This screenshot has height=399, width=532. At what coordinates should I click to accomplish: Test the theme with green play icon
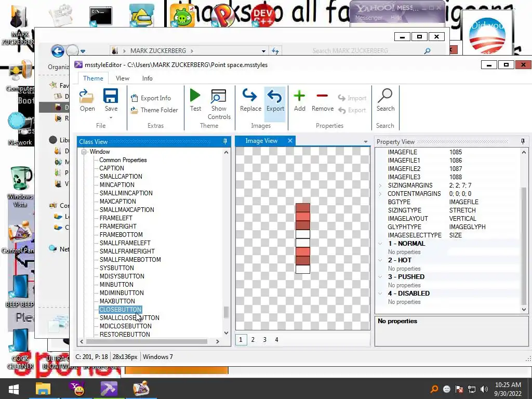tap(195, 100)
